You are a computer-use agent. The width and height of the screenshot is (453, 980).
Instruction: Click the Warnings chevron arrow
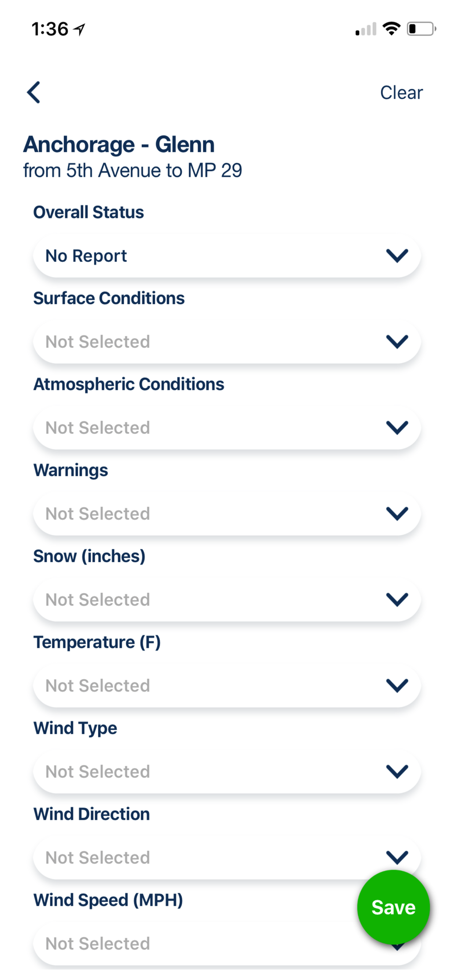[x=397, y=514]
